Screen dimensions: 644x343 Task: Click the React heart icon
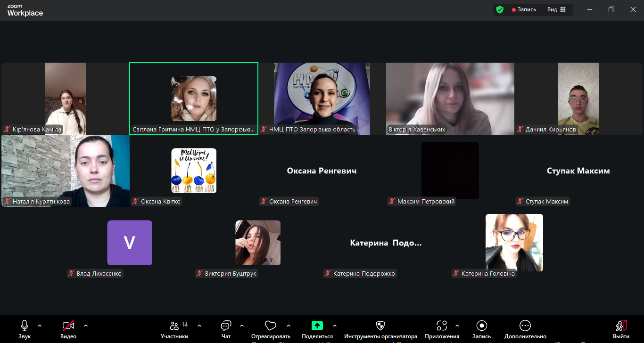pos(270,326)
